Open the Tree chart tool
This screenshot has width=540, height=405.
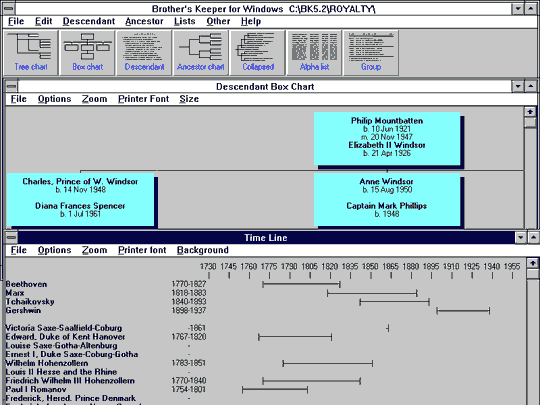[x=31, y=53]
